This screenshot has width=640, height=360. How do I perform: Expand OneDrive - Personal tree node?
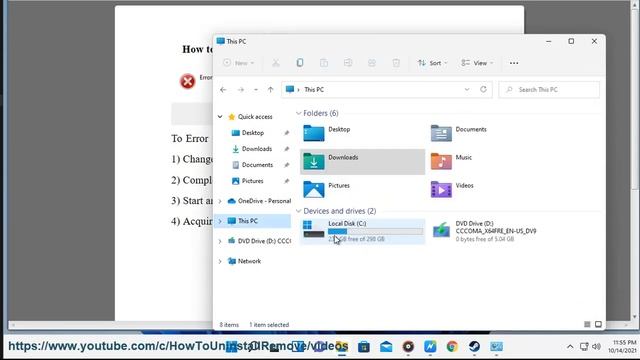click(220, 201)
